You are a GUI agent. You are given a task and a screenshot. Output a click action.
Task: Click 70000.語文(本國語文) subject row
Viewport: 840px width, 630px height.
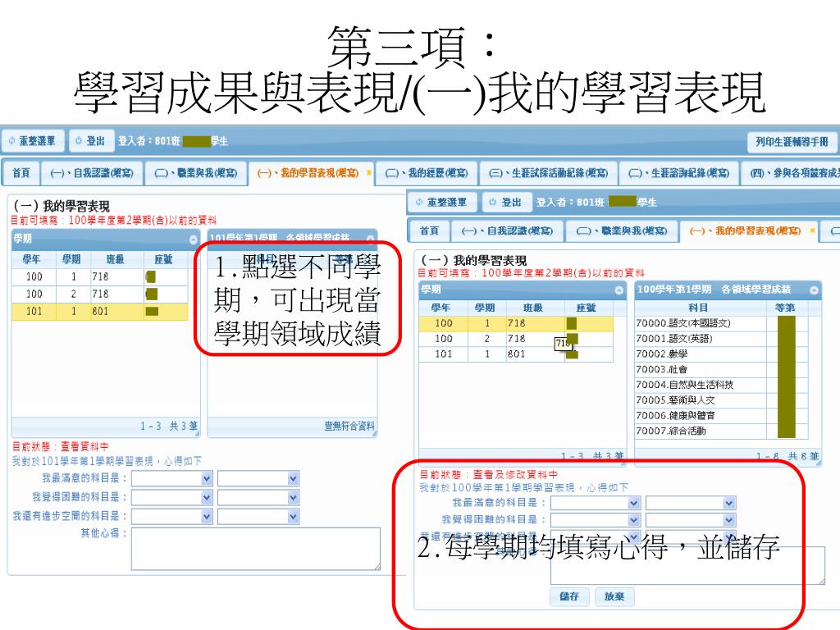721,323
